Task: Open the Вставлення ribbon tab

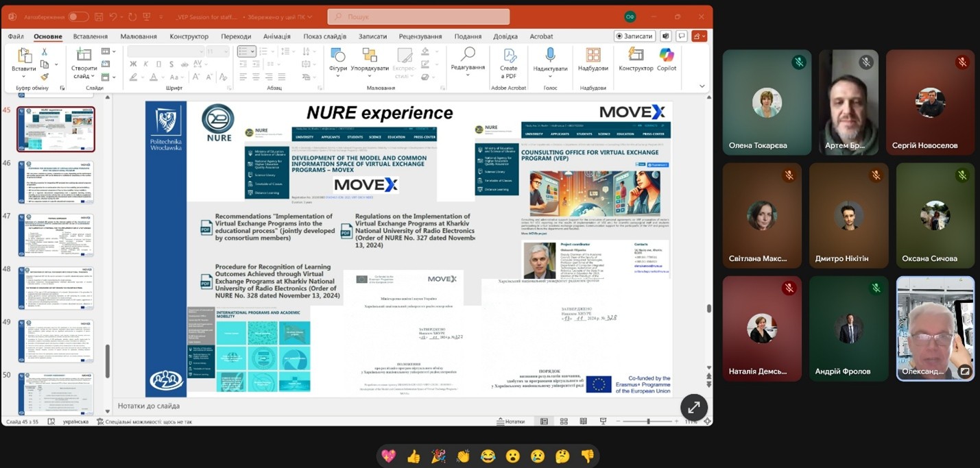Action: (91, 36)
